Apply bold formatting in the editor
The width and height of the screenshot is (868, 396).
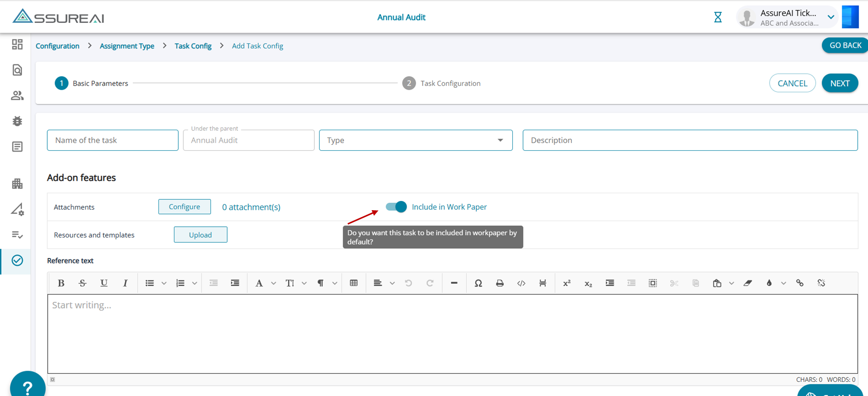pos(61,283)
